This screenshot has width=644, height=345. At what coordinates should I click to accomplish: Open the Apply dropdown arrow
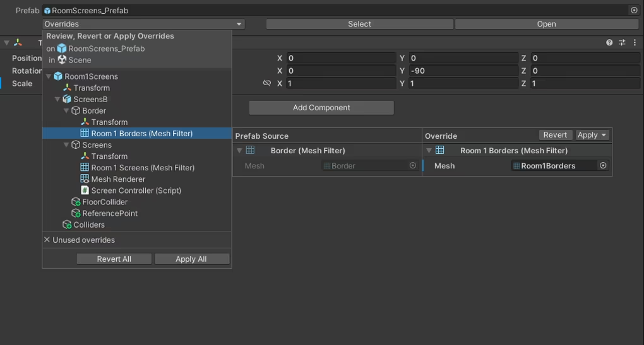(604, 135)
